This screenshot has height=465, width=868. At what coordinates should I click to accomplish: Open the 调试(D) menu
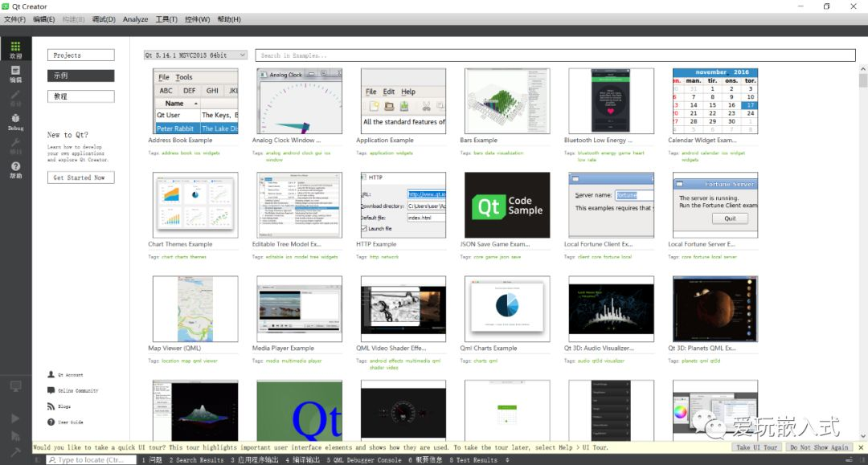pos(104,18)
